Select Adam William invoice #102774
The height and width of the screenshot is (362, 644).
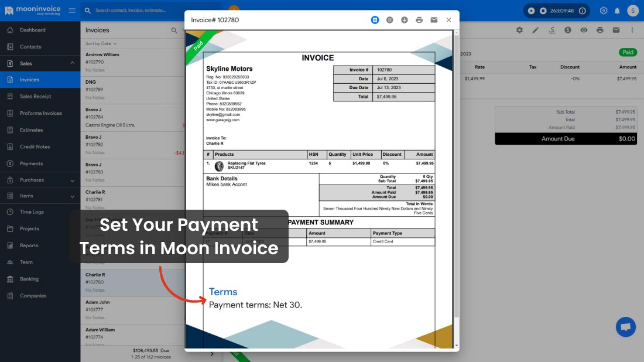coord(133,335)
